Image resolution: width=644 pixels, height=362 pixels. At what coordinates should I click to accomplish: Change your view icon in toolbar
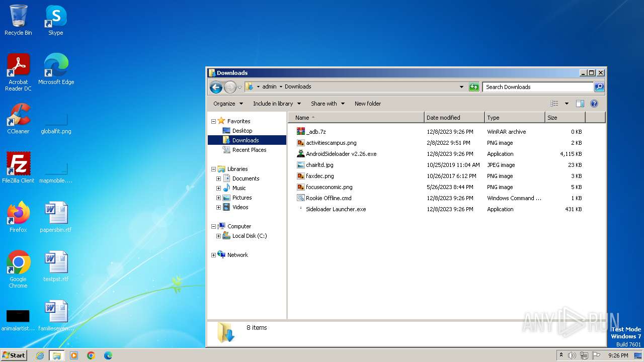(x=554, y=104)
